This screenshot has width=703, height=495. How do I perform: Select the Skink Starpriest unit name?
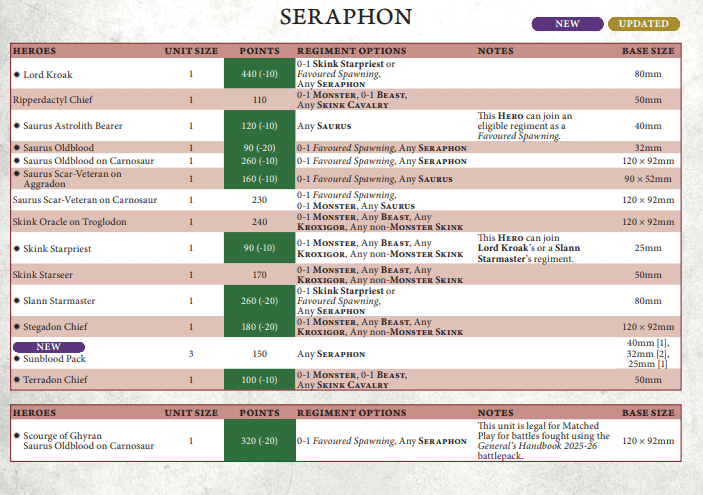[57, 249]
